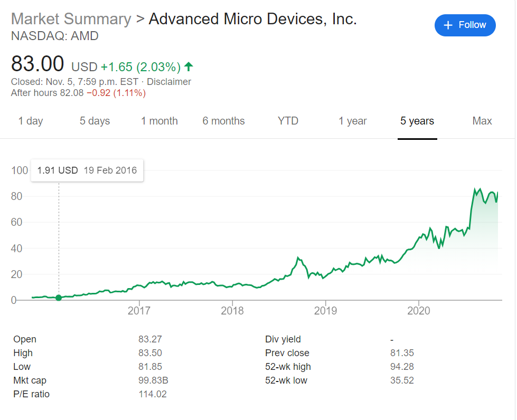Select the 1 year tab
517x420 pixels.
[353, 121]
